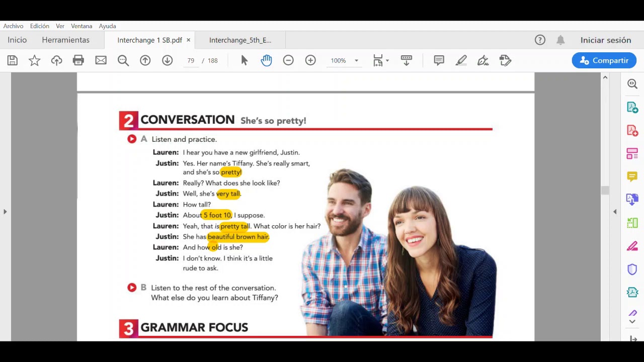Select the Interchange 1 SB.pdf tab
This screenshot has height=362, width=644.
pyautogui.click(x=149, y=40)
